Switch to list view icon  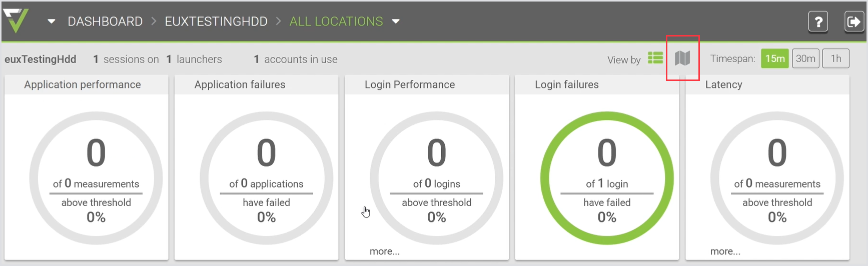click(x=655, y=58)
